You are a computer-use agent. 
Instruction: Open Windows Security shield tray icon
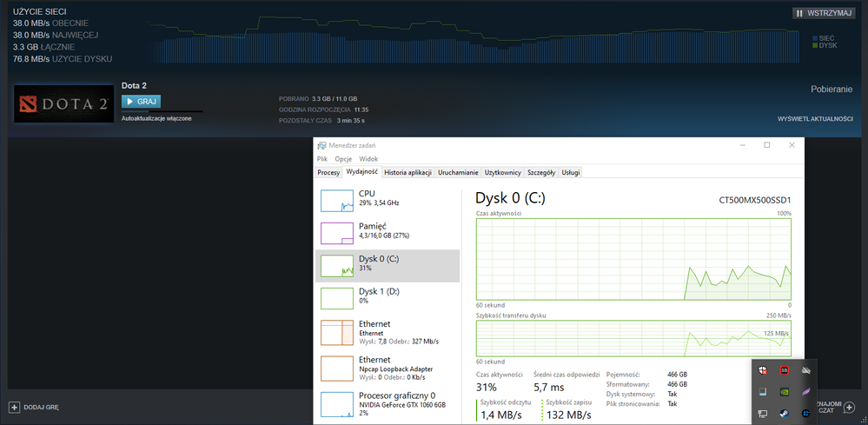click(761, 370)
